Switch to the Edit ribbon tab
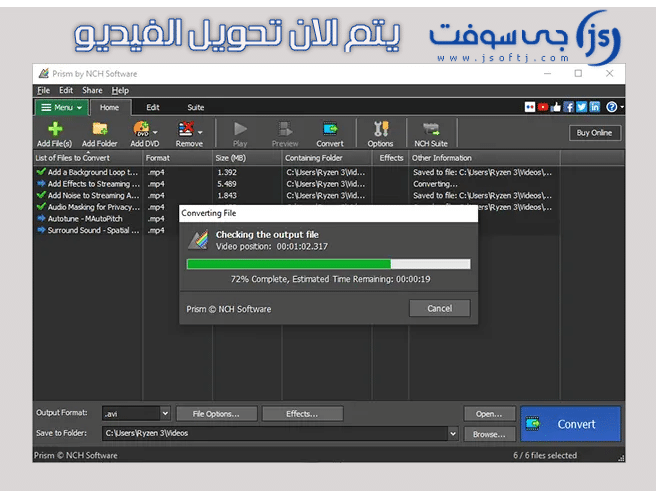 point(153,107)
